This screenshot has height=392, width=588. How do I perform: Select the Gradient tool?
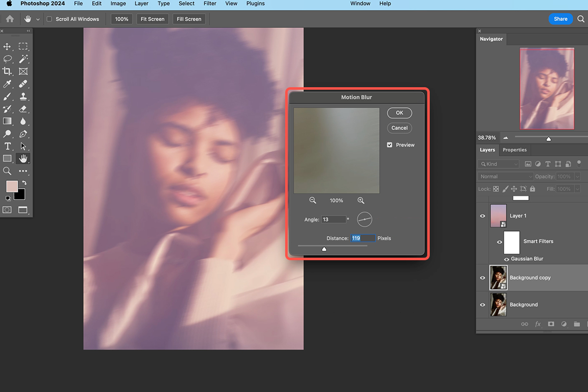[7, 121]
